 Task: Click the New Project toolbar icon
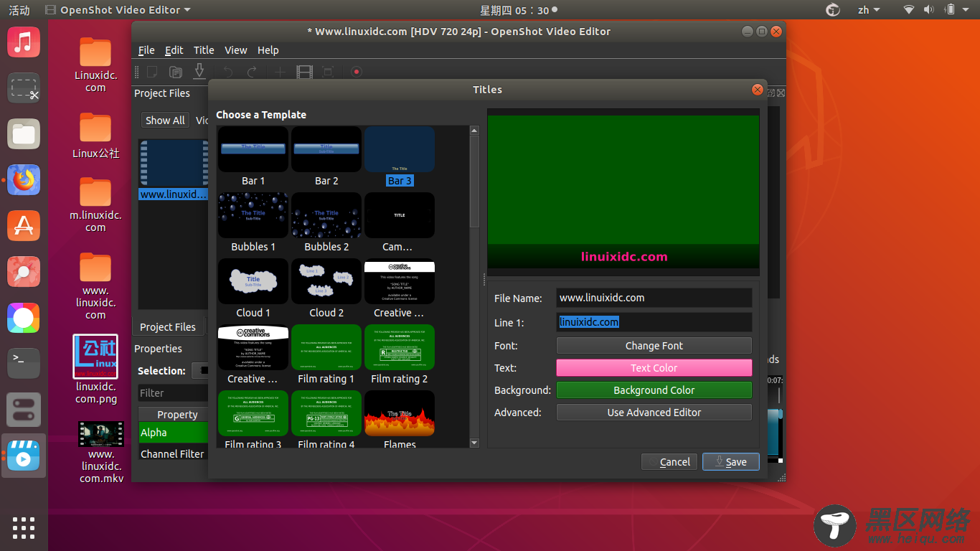coord(152,72)
